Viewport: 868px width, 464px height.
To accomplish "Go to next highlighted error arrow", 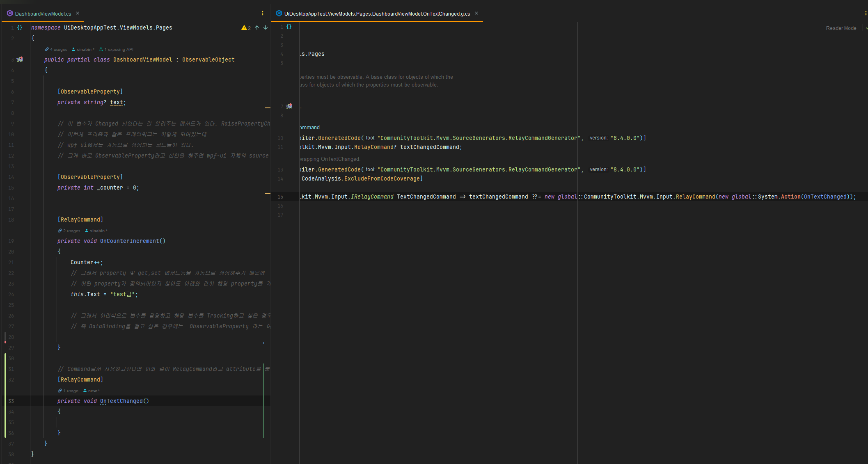I will coord(266,27).
